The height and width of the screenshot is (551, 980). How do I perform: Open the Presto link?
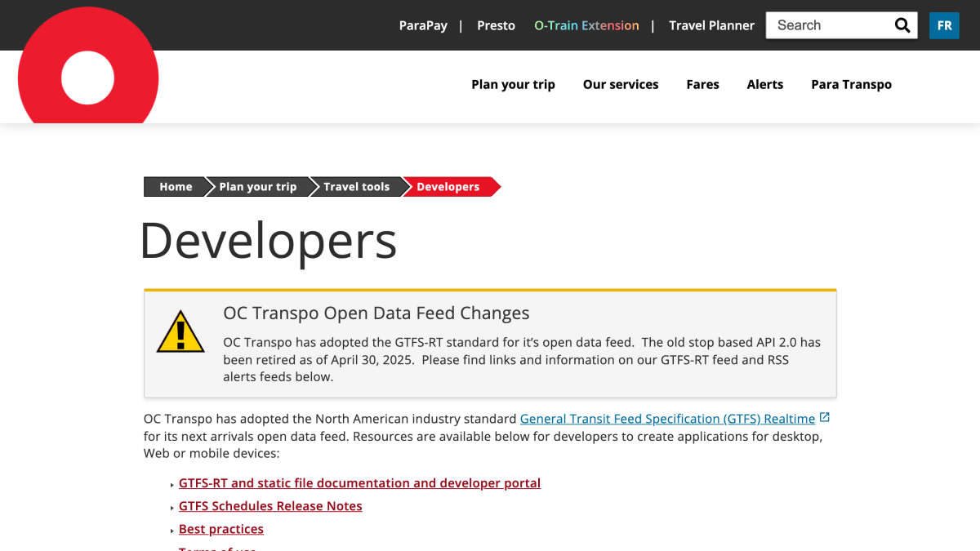click(x=497, y=25)
